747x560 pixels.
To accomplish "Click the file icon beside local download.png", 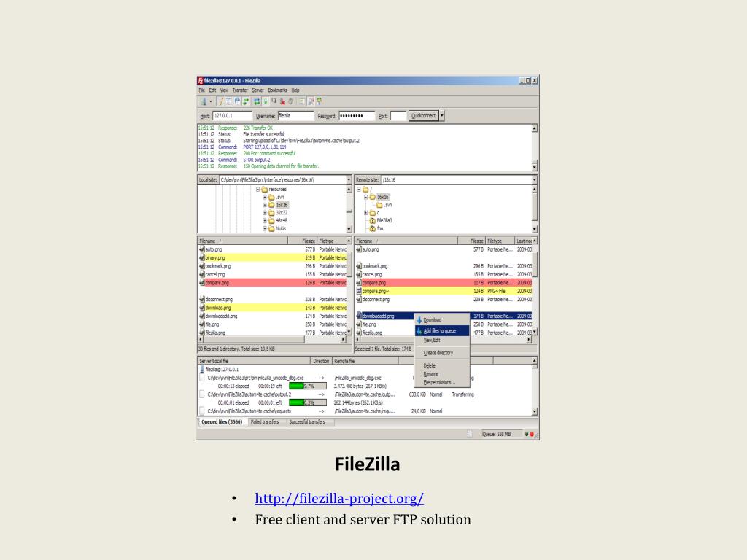I will coord(202,308).
